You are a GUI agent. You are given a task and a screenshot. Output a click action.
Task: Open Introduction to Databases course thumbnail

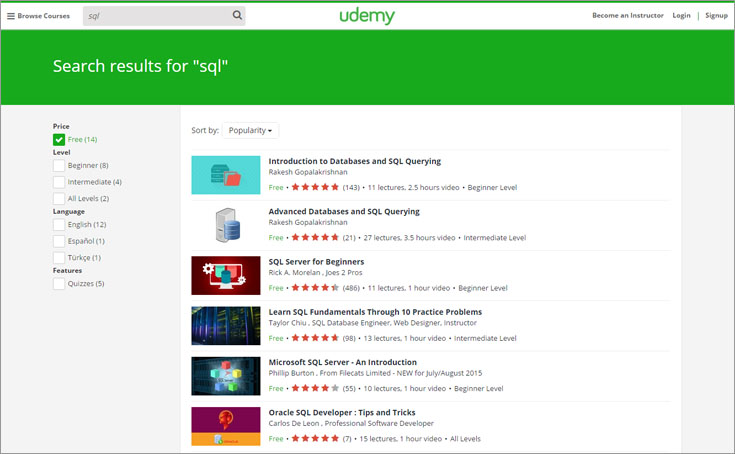click(x=225, y=175)
